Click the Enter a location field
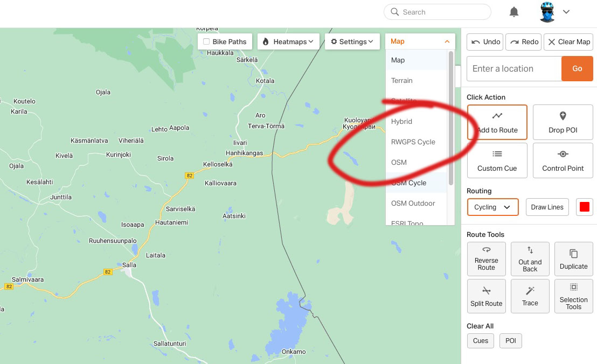This screenshot has width=597, height=364. click(x=513, y=68)
